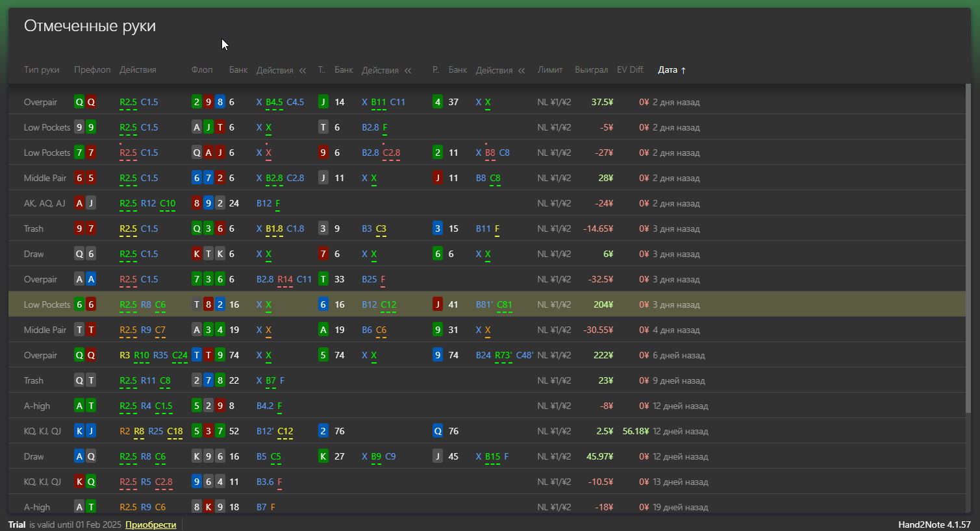Click the date cell 13 дней назад
Screen dimensions: 980x531
pyautogui.click(x=681, y=482)
